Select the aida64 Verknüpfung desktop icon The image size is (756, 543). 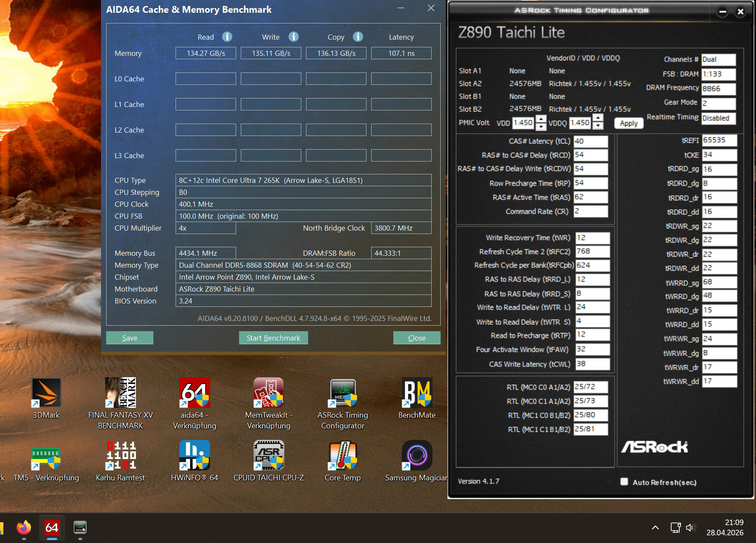[194, 403]
